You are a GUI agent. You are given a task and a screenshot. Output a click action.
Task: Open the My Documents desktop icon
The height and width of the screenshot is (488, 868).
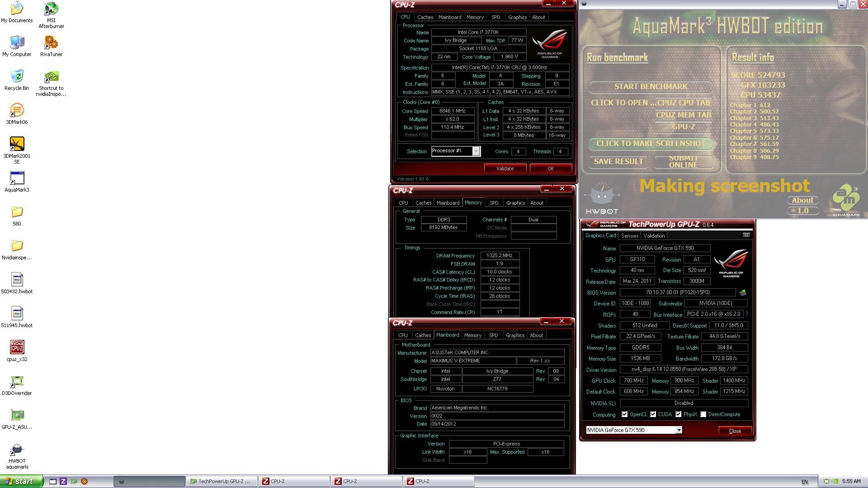(x=17, y=12)
